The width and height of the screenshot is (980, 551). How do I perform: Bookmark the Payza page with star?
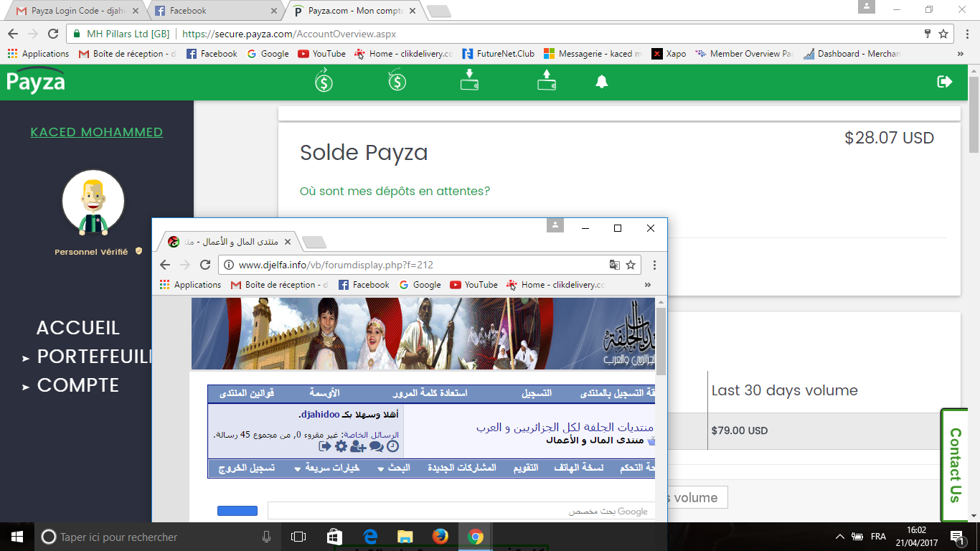[943, 34]
